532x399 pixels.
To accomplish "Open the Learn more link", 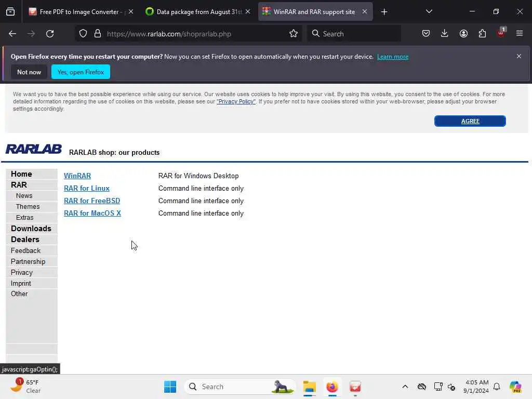I will [x=393, y=57].
